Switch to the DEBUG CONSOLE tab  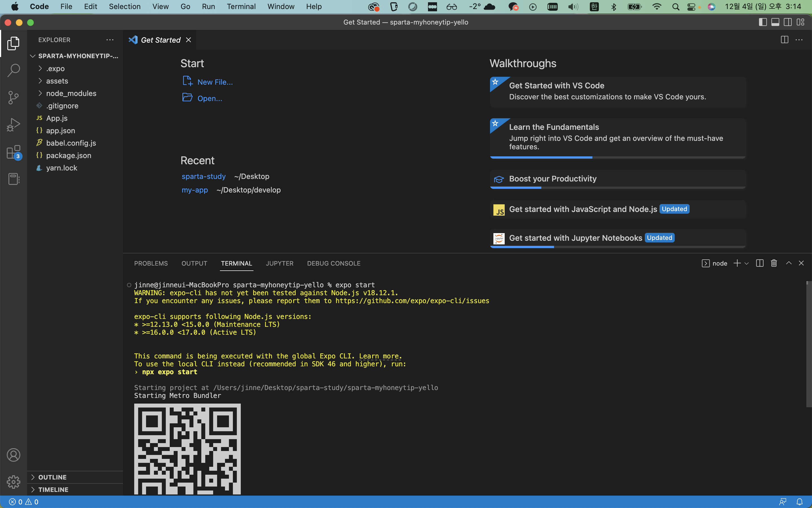[334, 263]
